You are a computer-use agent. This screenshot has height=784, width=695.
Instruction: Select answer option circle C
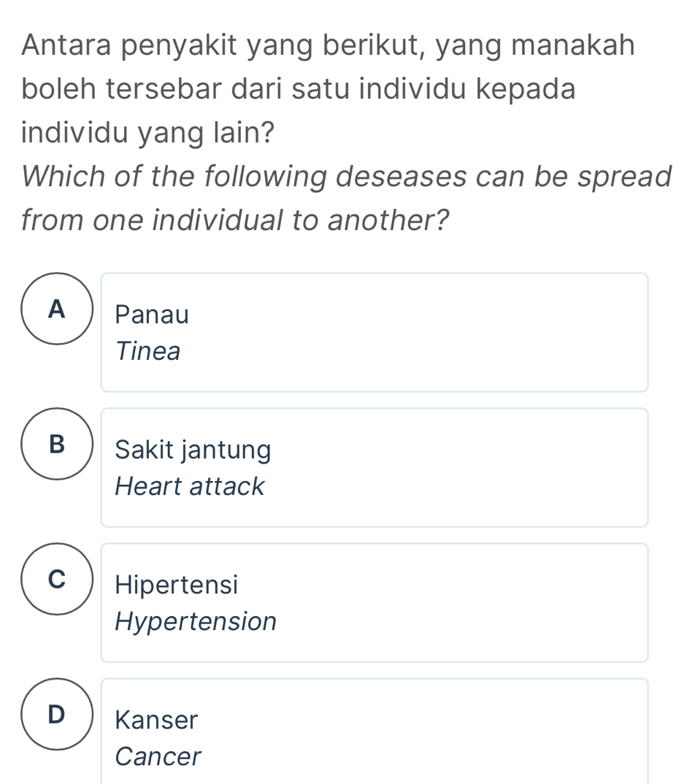tap(57, 579)
